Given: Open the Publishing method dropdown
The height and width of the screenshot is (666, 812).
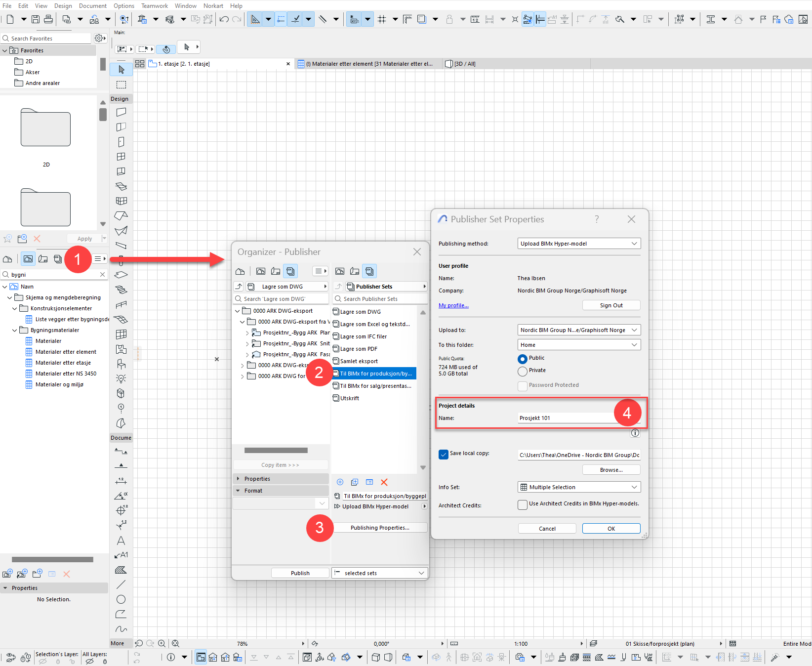Looking at the screenshot, I should pos(579,244).
